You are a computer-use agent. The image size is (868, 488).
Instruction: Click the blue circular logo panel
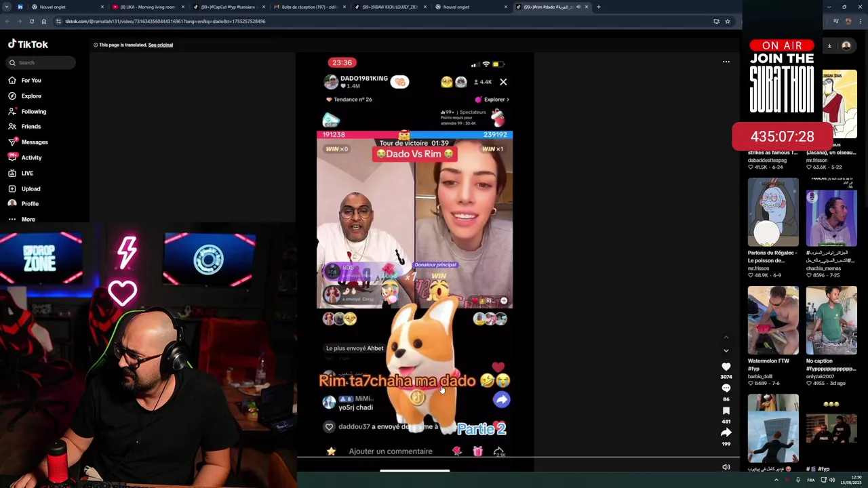(x=210, y=260)
